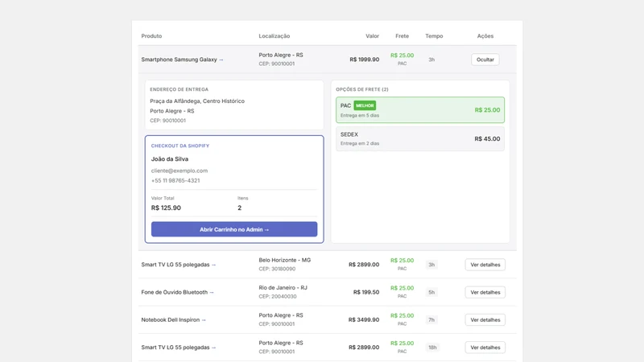Click the R$ 1999.90 value
This screenshot has width=644, height=362.
365,60
